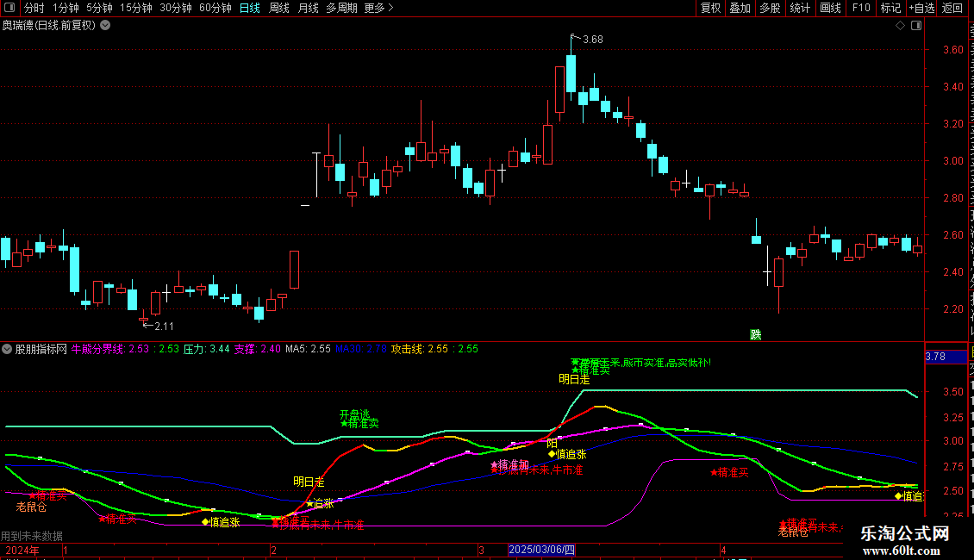This screenshot has height=560, width=974.
Task: Click the 2.11 low price label
Action: point(164,326)
